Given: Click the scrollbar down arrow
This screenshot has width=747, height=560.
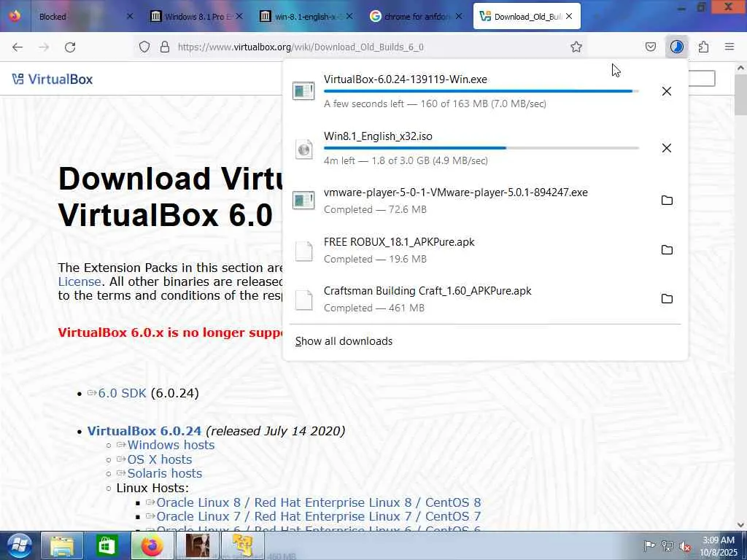Looking at the screenshot, I should [740, 524].
